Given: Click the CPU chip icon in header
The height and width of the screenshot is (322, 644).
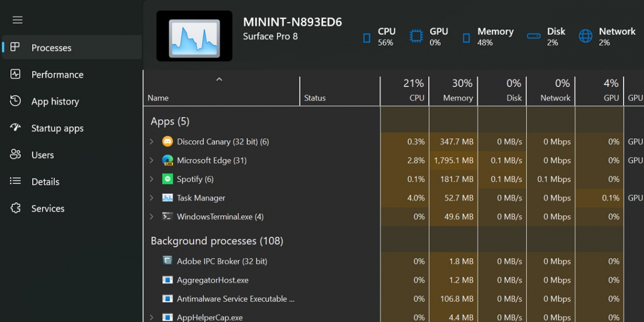Looking at the screenshot, I should [x=367, y=38].
